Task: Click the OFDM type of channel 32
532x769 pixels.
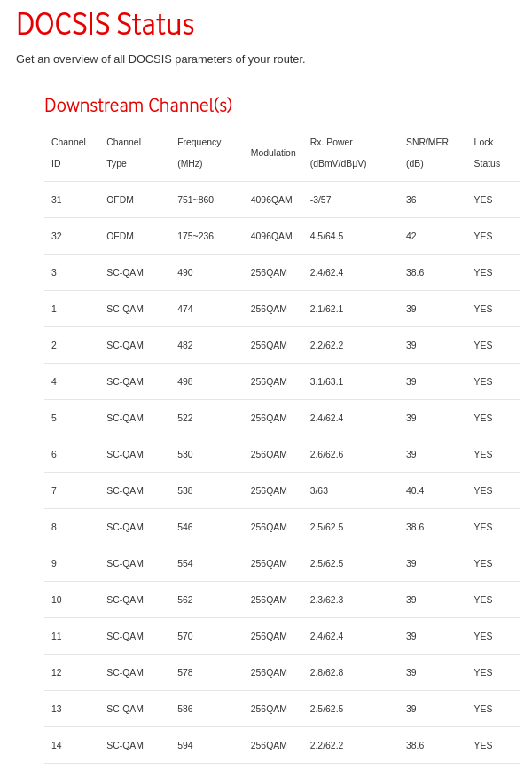Action: coord(120,236)
